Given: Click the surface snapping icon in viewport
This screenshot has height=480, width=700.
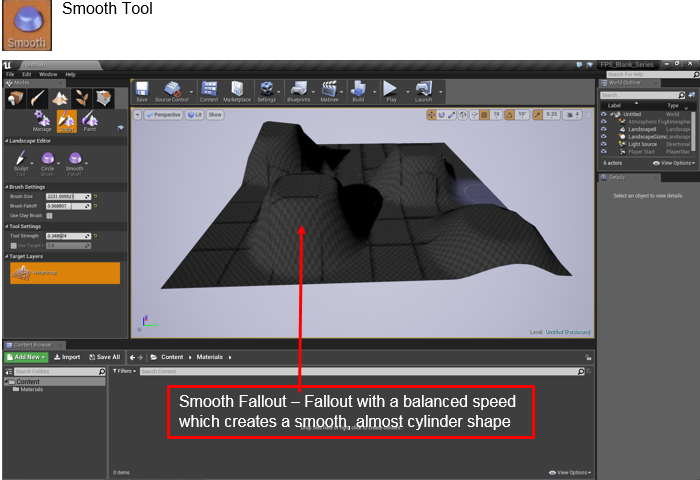Looking at the screenshot, I should [474, 115].
